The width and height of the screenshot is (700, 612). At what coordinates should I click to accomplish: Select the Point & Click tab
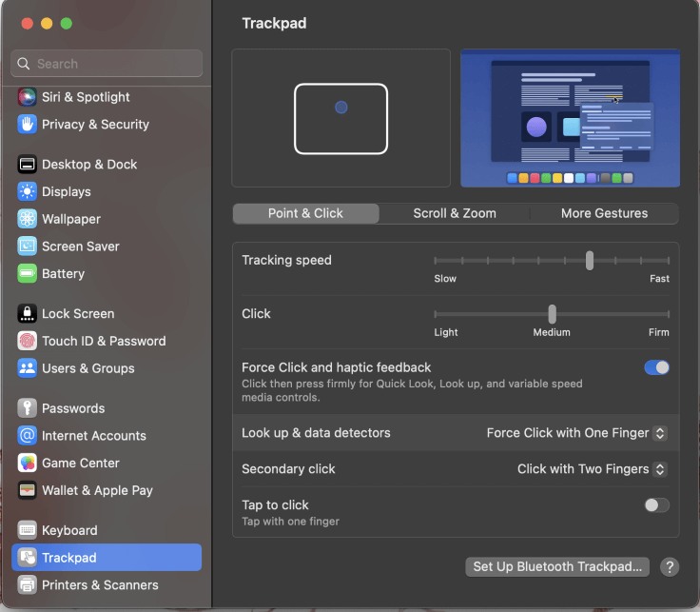coord(305,213)
